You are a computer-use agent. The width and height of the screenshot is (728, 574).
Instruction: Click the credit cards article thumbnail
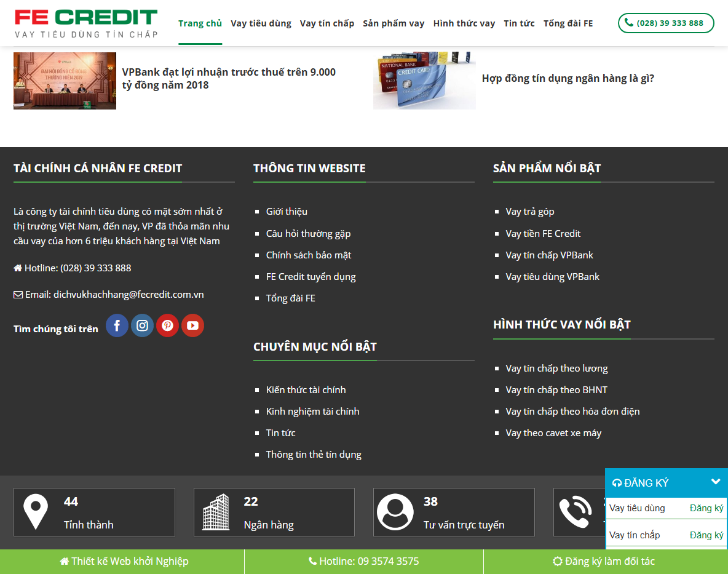pyautogui.click(x=424, y=81)
